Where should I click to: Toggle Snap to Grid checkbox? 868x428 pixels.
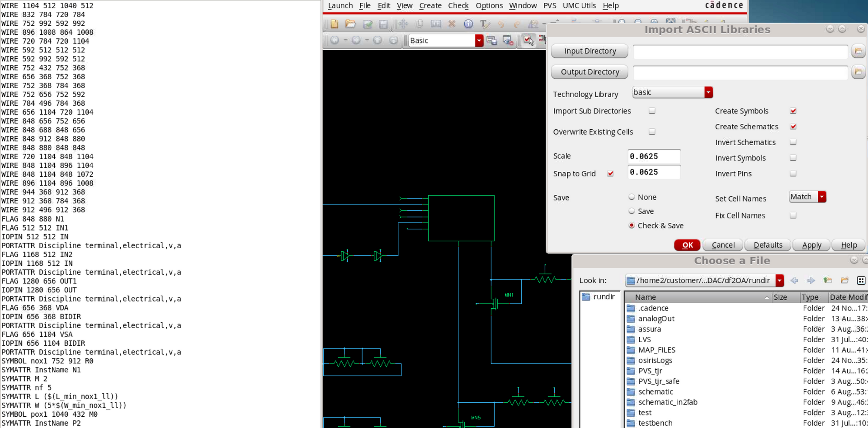click(x=610, y=174)
